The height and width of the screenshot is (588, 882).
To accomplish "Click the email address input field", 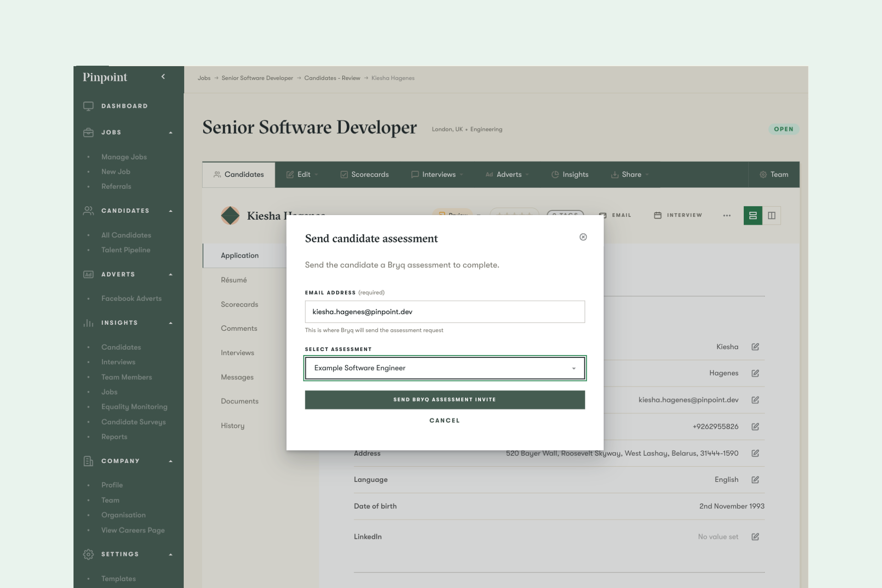I will [x=444, y=312].
